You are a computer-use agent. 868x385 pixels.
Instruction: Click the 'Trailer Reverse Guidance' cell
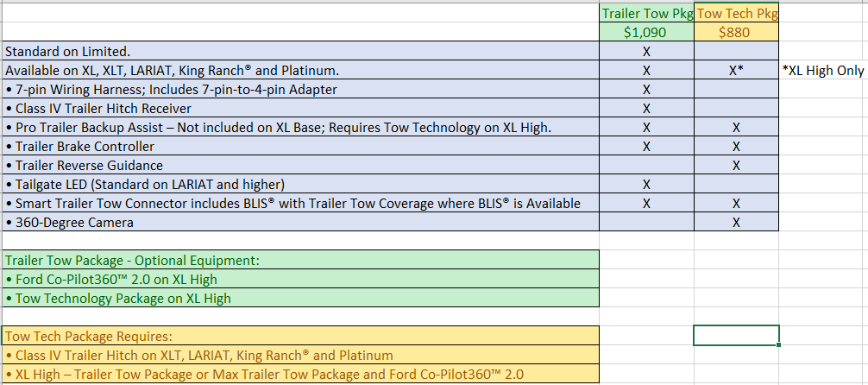tap(300, 165)
